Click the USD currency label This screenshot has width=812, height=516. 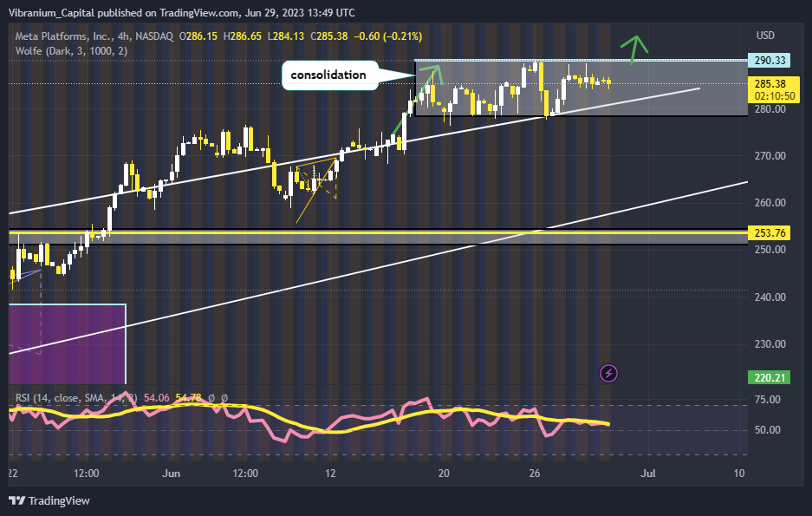765,36
